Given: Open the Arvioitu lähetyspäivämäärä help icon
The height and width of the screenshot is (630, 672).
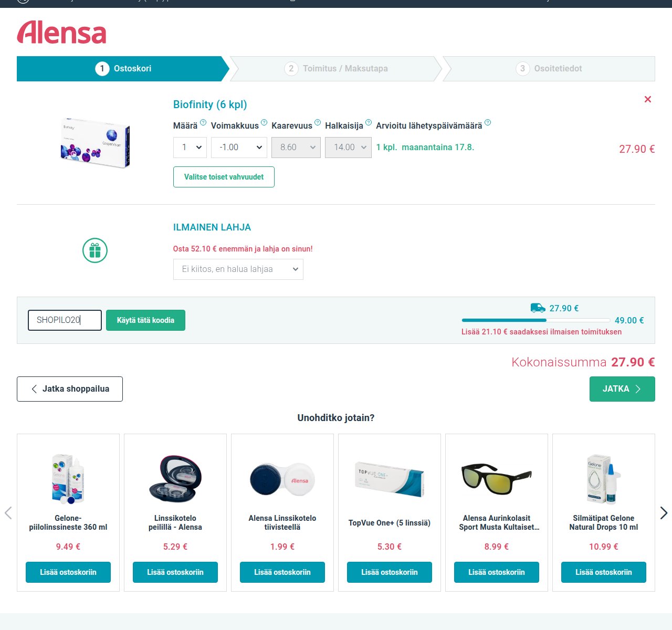Looking at the screenshot, I should coord(488,122).
